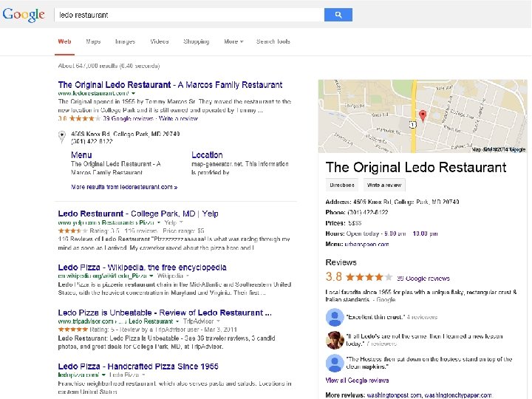
Task: Click "View all Google reviews"
Action: click(357, 381)
